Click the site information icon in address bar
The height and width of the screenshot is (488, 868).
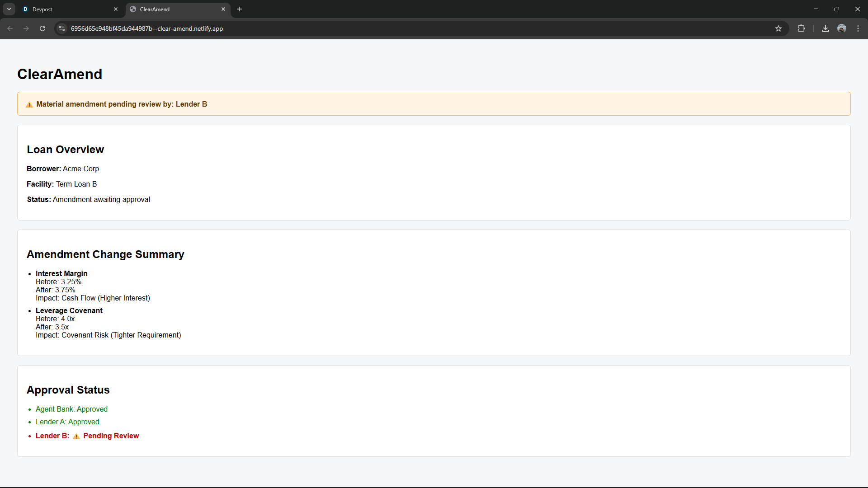pos(62,28)
